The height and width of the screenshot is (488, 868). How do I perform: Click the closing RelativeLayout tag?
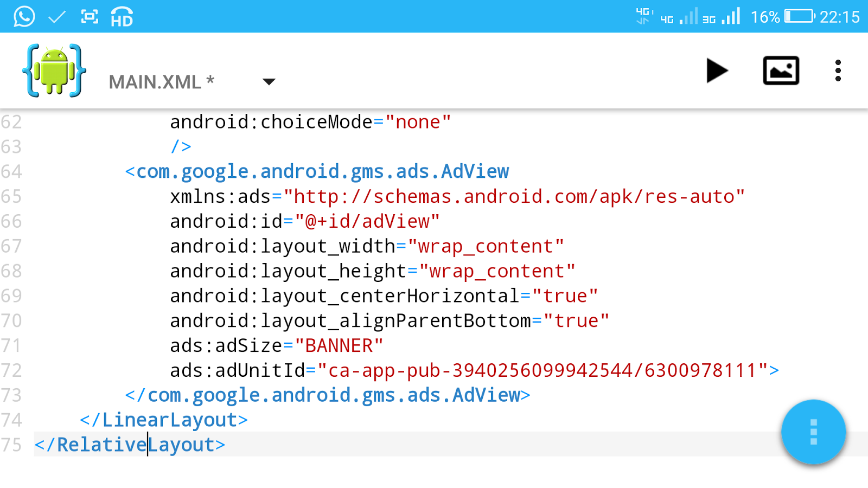point(129,444)
